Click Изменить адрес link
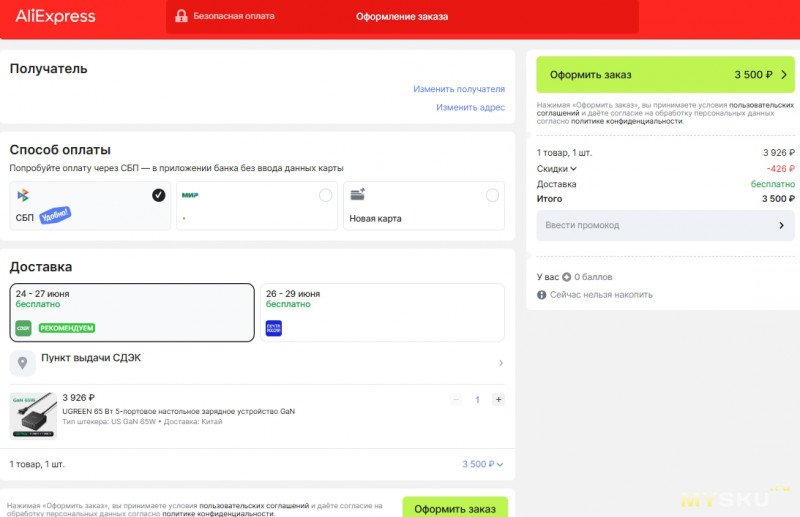Screen dimensions: 800x517 (x=470, y=107)
